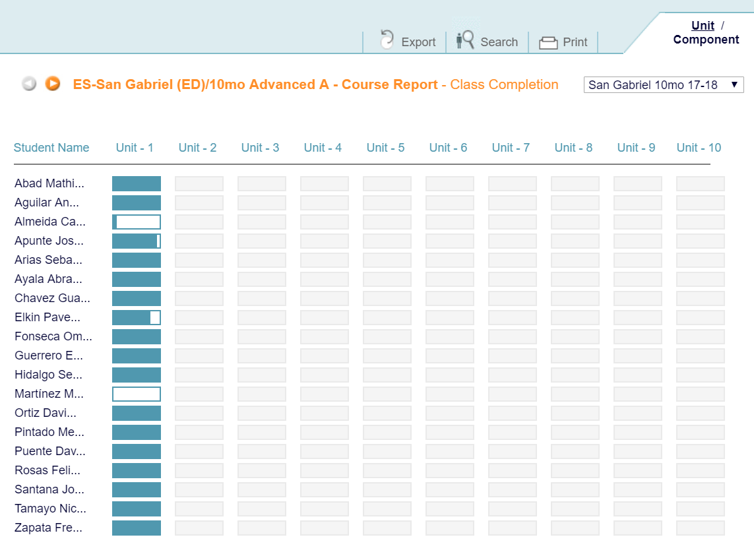Open the San Gabriel 10mo 17-18 dropdown
The width and height of the screenshot is (754, 560).
point(664,84)
